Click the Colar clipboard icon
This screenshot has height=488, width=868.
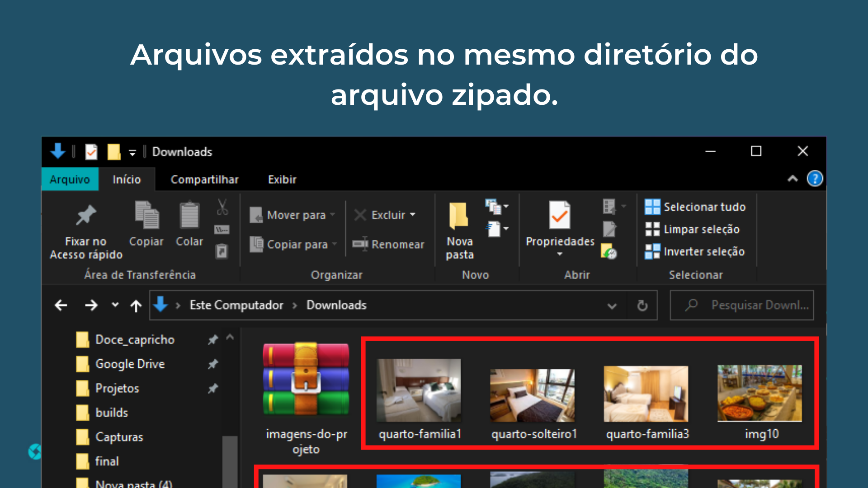click(x=189, y=215)
